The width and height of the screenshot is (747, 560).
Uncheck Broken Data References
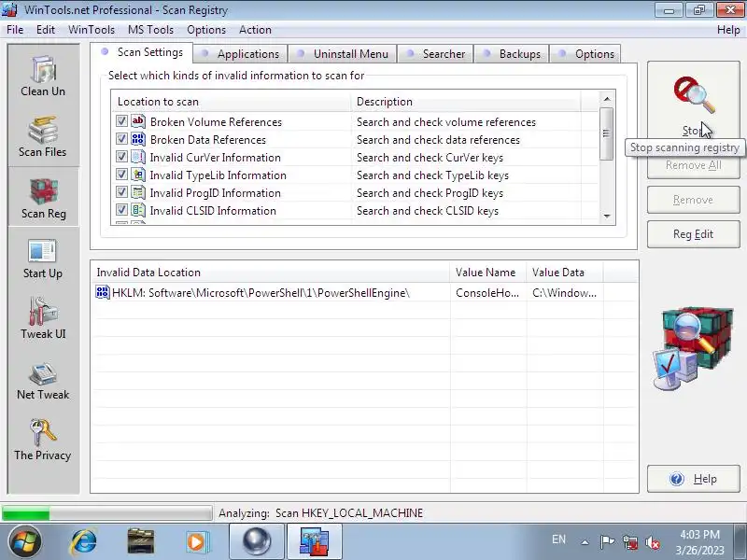pyautogui.click(x=121, y=138)
